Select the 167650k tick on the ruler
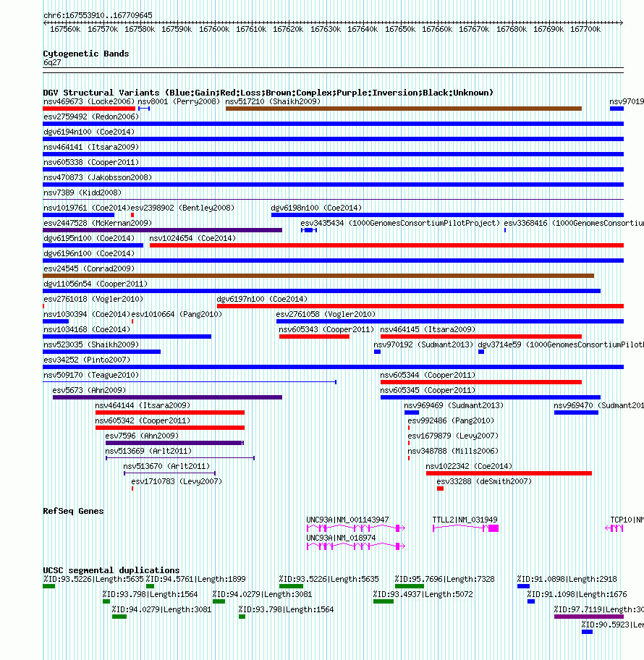The image size is (644, 660). tap(400, 29)
